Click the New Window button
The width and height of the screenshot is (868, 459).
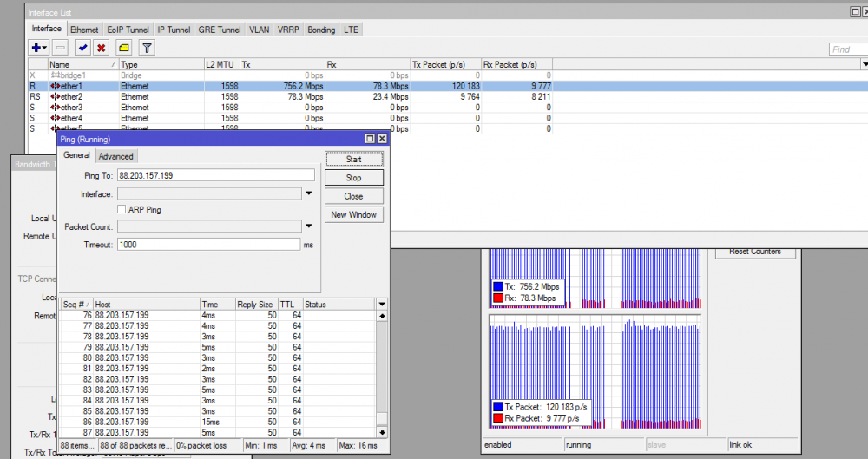[x=353, y=214]
